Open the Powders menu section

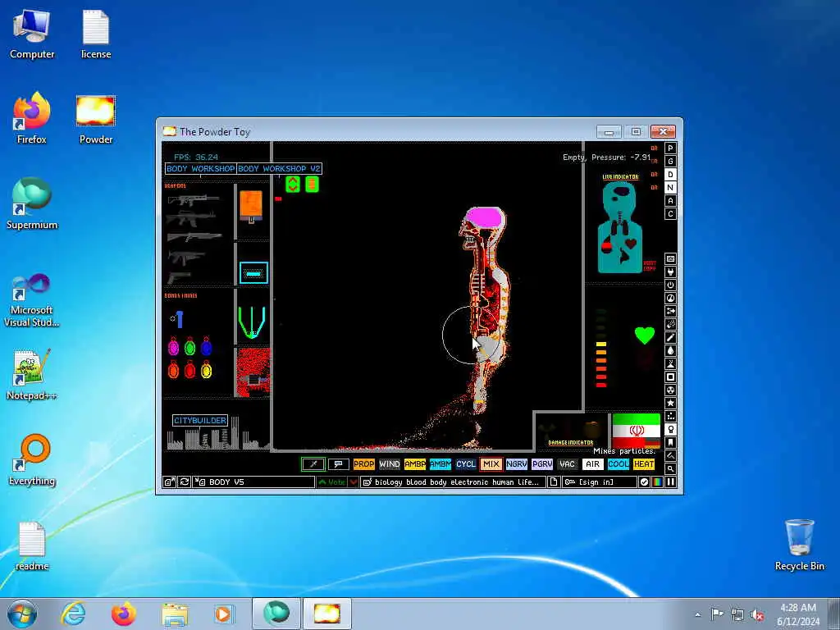(x=670, y=363)
